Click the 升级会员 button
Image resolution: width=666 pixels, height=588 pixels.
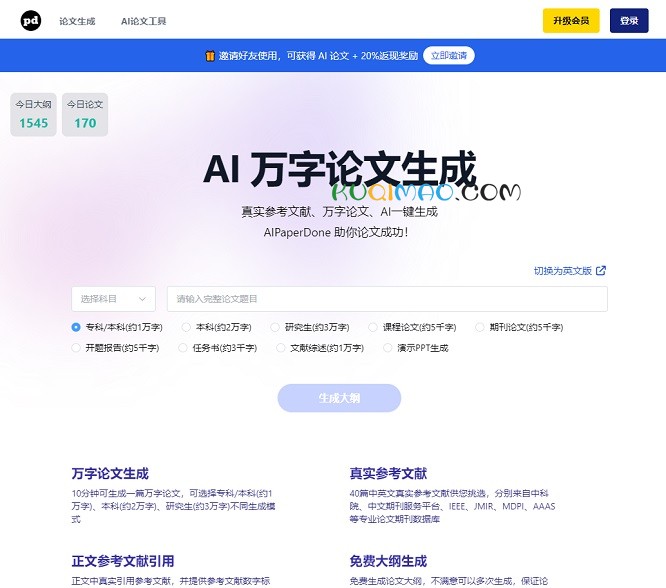[571, 20]
